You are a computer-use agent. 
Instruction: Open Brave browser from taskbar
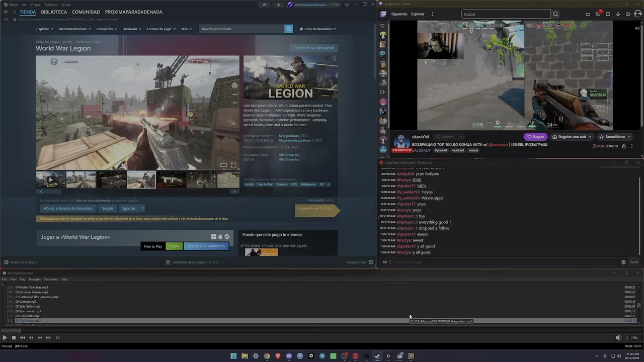point(278,356)
